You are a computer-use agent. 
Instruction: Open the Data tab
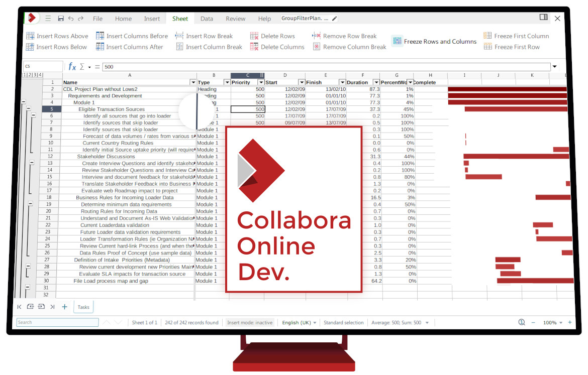207,19
